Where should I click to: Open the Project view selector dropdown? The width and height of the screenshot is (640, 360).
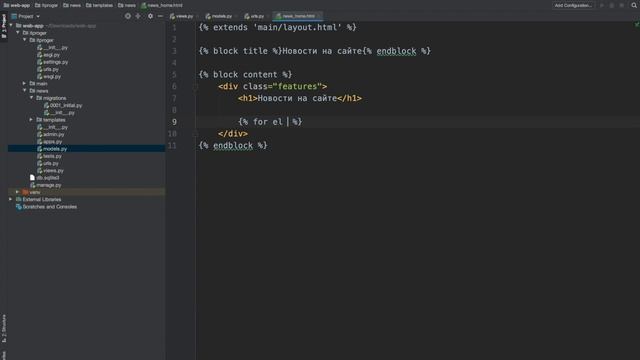tap(26, 16)
